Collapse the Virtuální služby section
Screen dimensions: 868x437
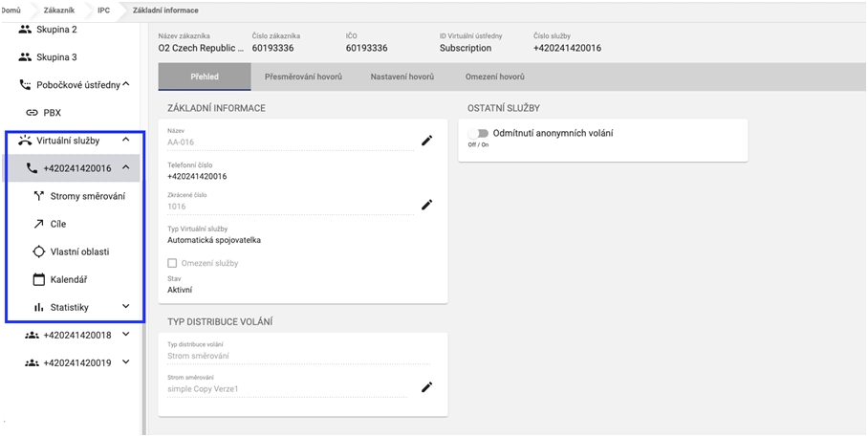125,141
